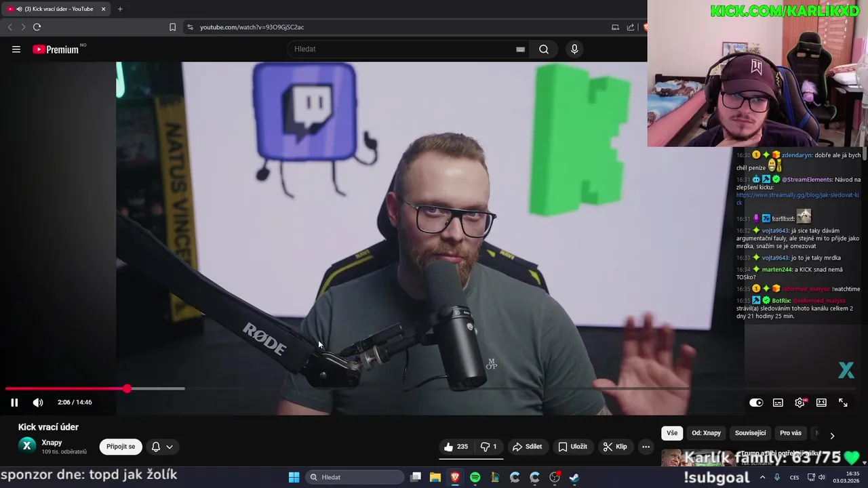Viewport: 868px width, 488px height.
Task: Select the Kick vrací úder YouTube tab
Action: click(56, 9)
